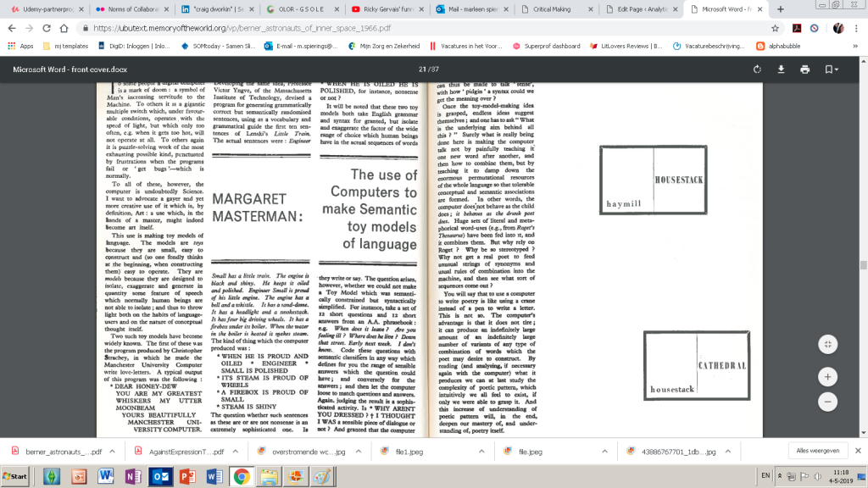Open the mj templates bookmark
This screenshot has width=868, height=488.
pyautogui.click(x=66, y=46)
